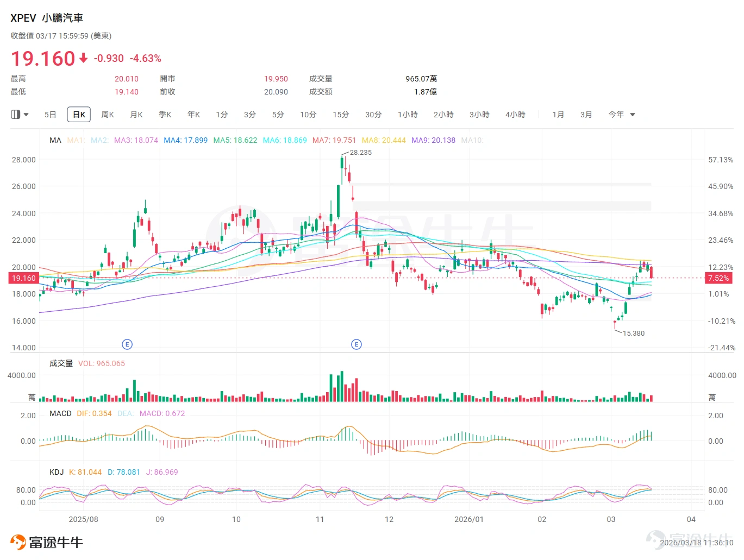Screen dimensions: 744x560
Task: Click the earnings E marker near September
Action: 127,344
